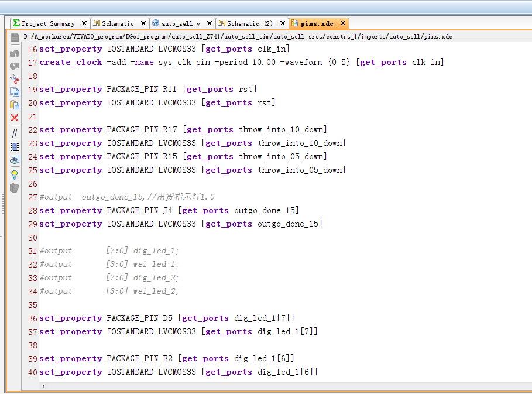
Task: Click 'PACKAGE_PIN' on line 28
Action: (132, 210)
